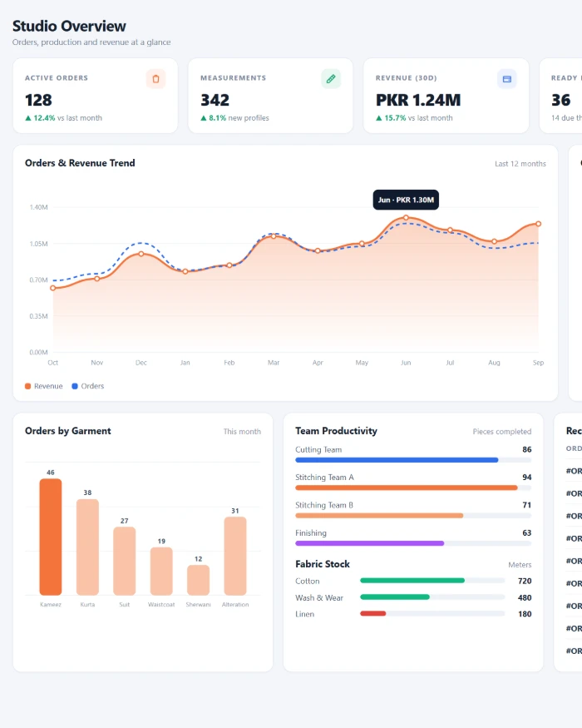This screenshot has width=582, height=728.
Task: Click the 'This month' label
Action: (242, 431)
